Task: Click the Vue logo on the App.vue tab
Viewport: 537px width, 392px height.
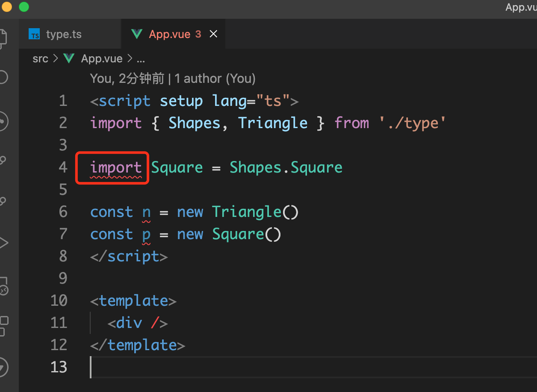Action: pos(137,34)
